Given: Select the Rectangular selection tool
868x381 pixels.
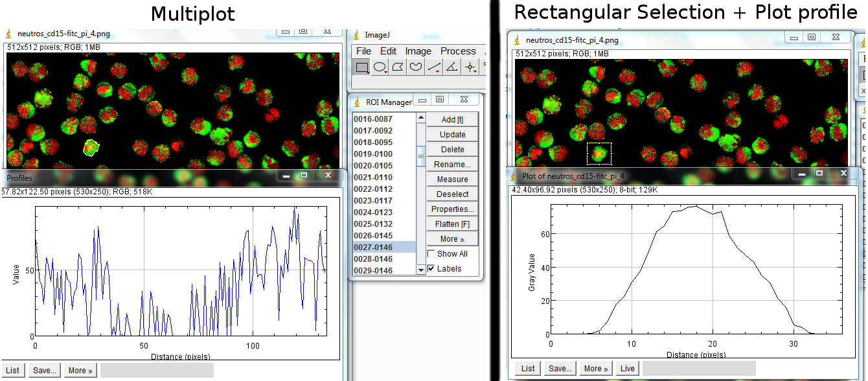Looking at the screenshot, I should pos(361,67).
